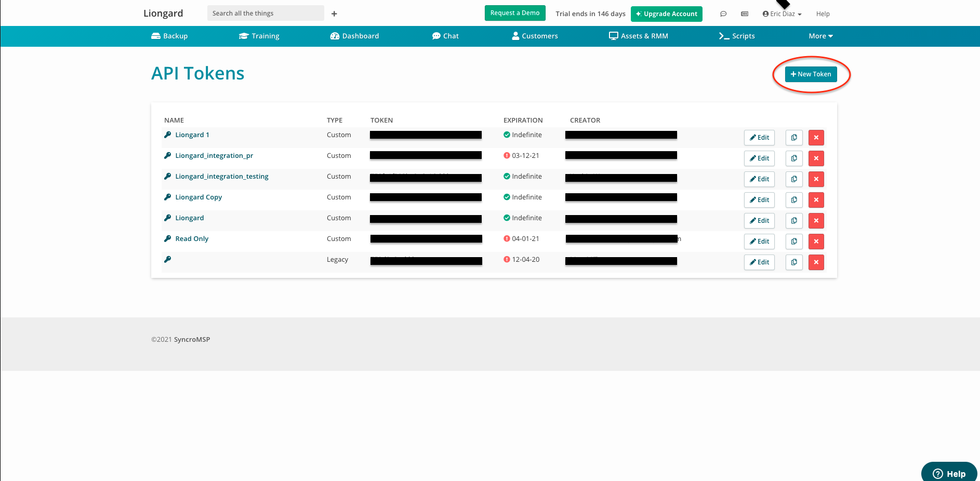Copy the Read Only token
This screenshot has height=481, width=980.
click(794, 242)
